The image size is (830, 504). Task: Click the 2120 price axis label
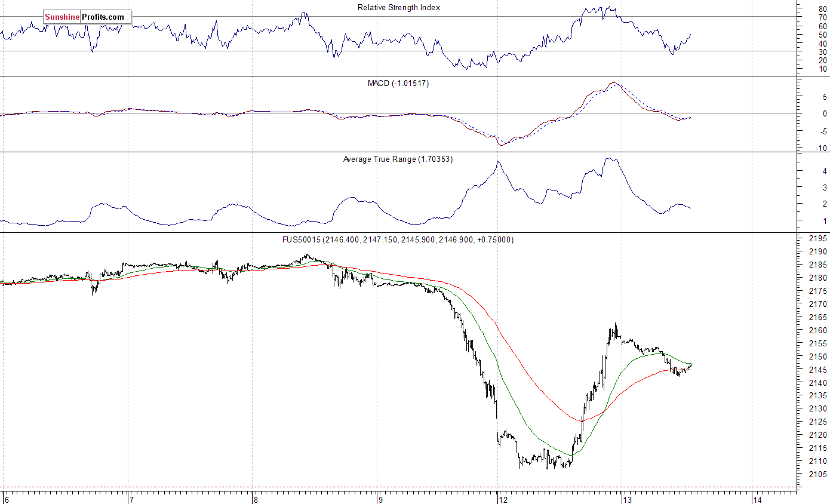819,435
